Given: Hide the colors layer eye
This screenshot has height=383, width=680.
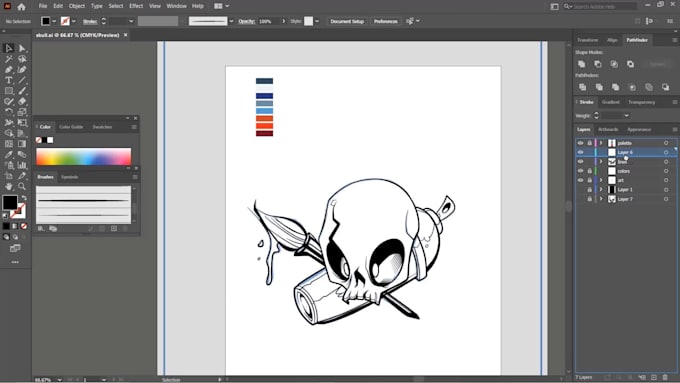Looking at the screenshot, I should (x=580, y=171).
